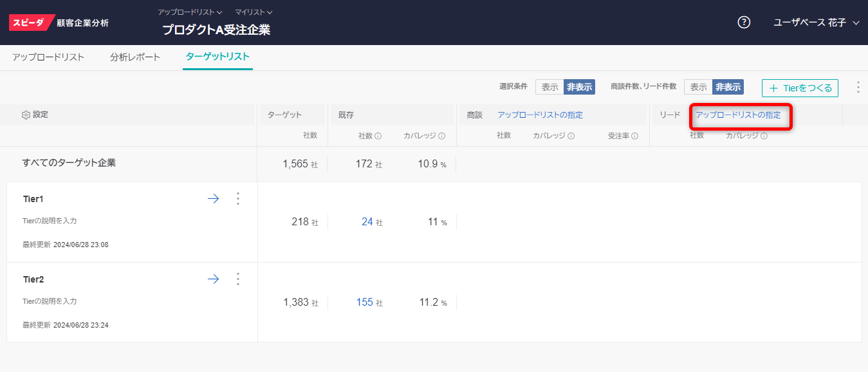Open Tier1 three-dot options menu
This screenshot has width=868, height=372.
(238, 199)
